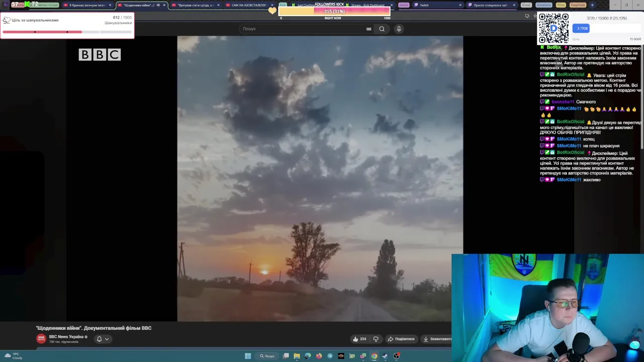Click the Windows Start button
644x362 pixels.
(248, 356)
